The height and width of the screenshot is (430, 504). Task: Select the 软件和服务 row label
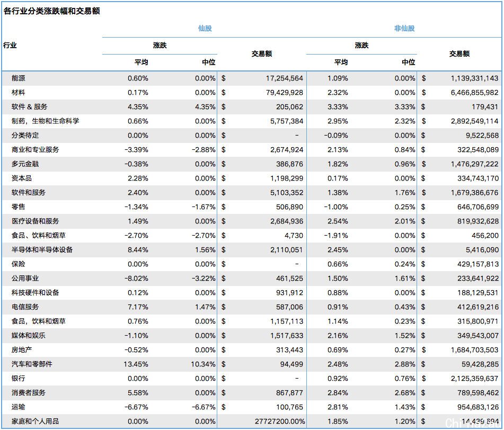click(x=29, y=192)
